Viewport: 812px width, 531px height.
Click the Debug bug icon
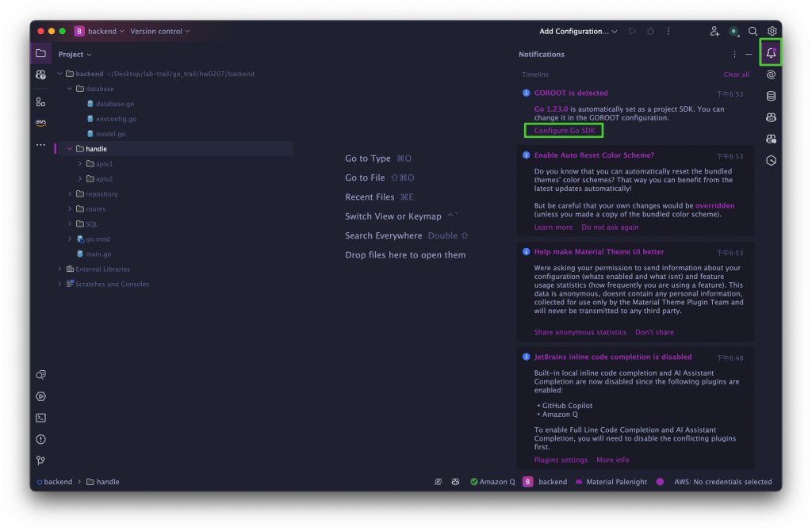(x=650, y=31)
